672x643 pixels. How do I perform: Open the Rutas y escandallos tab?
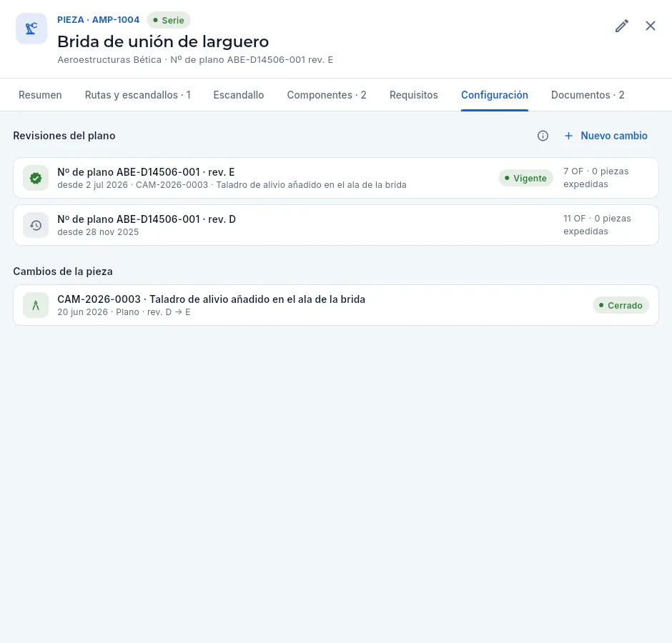pos(137,95)
